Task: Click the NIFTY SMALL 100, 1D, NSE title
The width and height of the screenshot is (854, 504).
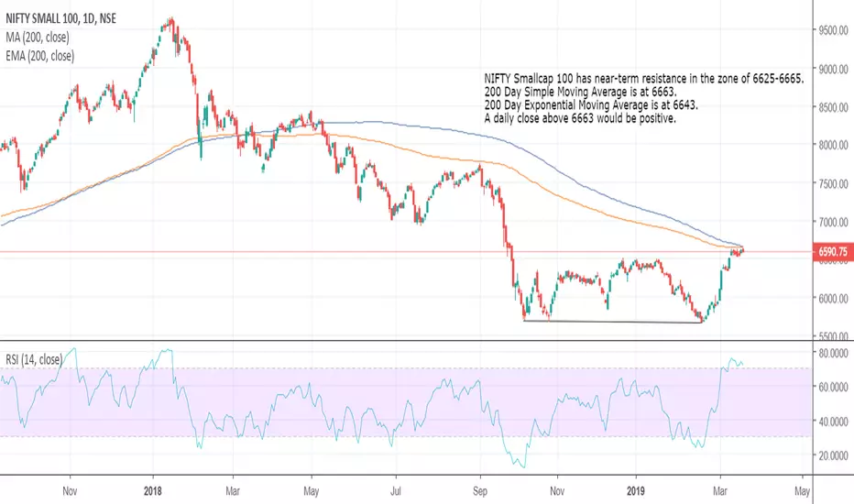Action: pos(60,18)
